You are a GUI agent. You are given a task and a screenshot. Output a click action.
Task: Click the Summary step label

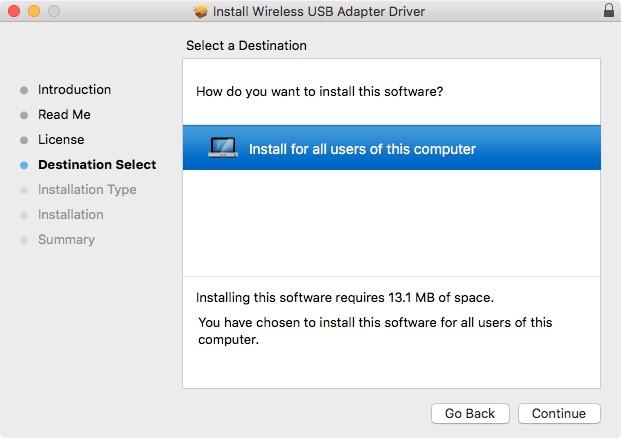click(x=67, y=240)
